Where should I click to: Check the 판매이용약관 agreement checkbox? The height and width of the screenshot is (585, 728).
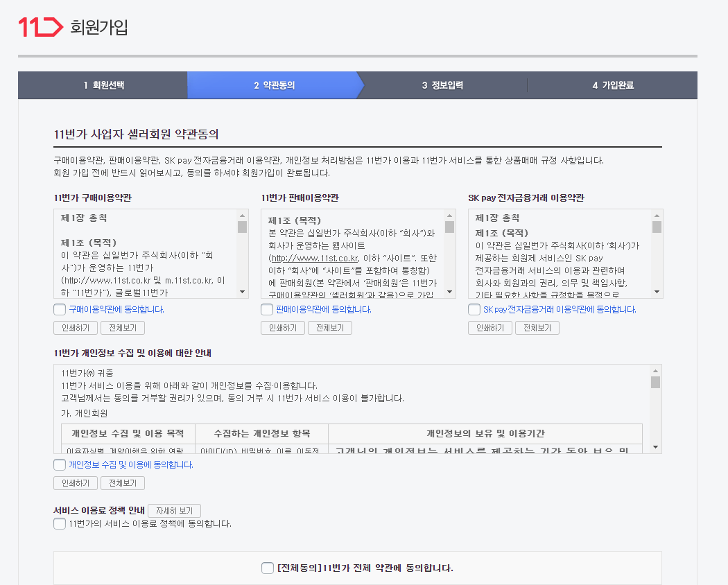click(266, 309)
